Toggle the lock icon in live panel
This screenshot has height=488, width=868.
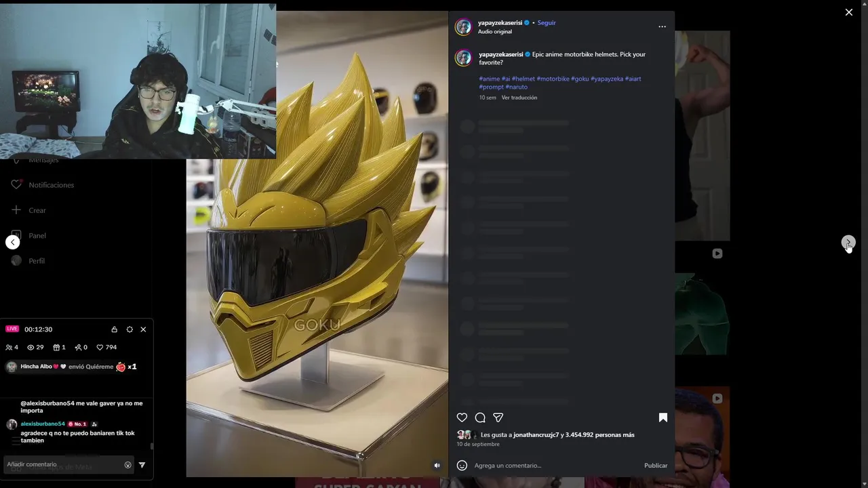(x=114, y=329)
